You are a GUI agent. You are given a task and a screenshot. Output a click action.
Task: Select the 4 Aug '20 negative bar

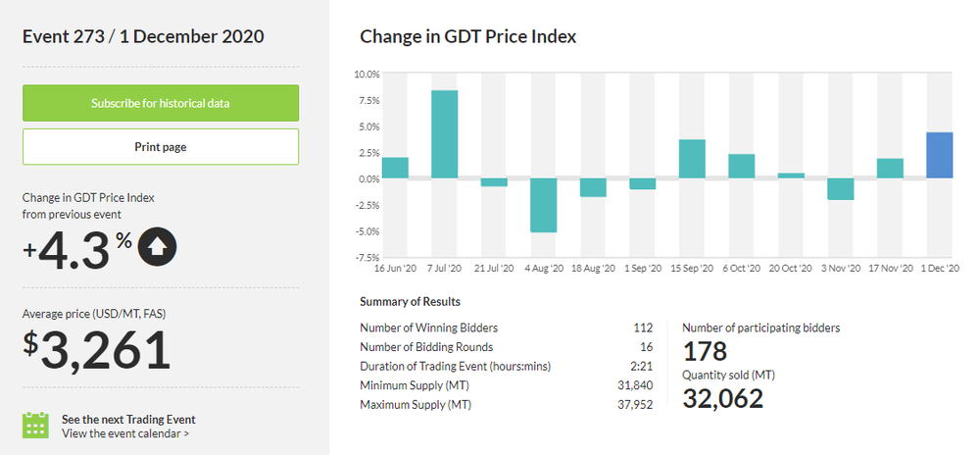click(x=544, y=205)
